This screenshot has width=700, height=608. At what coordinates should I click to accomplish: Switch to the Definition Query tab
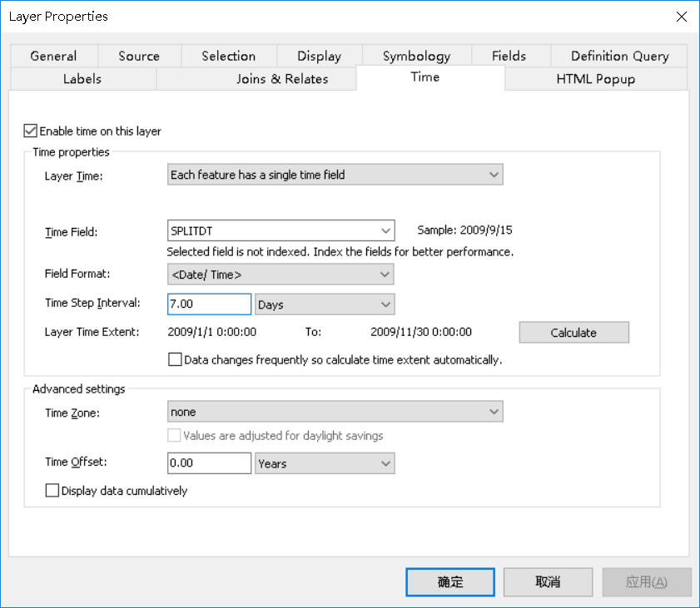pos(618,56)
